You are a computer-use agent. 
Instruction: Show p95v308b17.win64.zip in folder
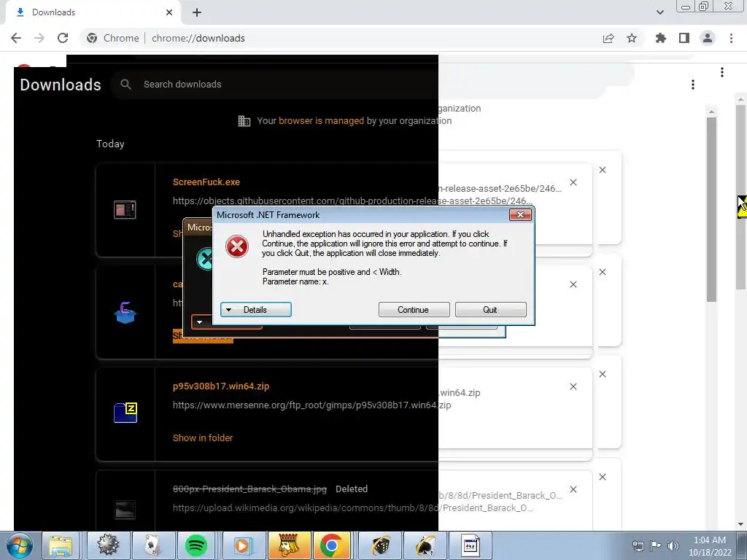click(203, 438)
